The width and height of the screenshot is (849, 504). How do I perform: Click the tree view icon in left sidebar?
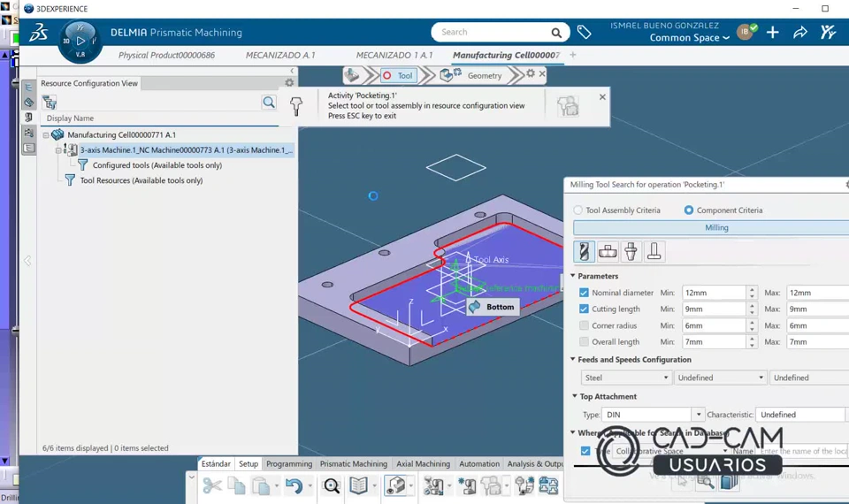pyautogui.click(x=28, y=88)
